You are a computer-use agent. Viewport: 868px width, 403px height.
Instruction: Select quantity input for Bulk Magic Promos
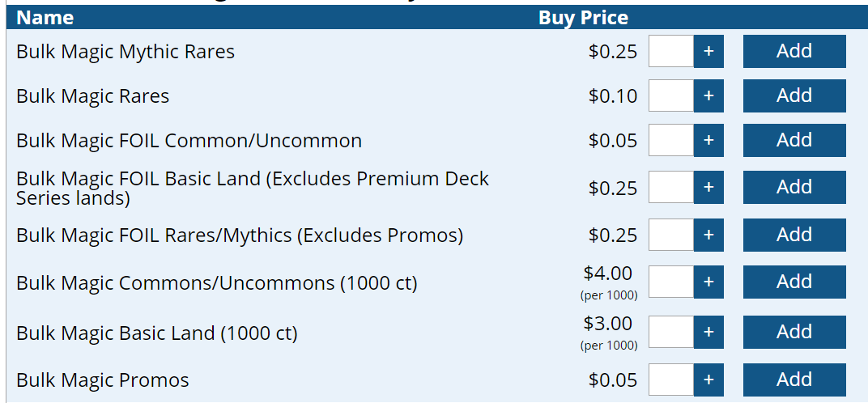pos(671,380)
